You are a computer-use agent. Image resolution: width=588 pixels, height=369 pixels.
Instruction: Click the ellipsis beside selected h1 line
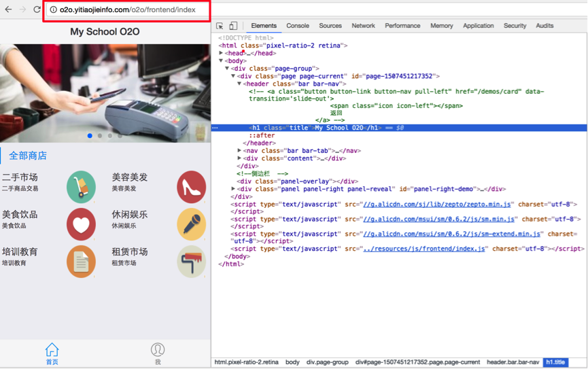click(x=215, y=128)
